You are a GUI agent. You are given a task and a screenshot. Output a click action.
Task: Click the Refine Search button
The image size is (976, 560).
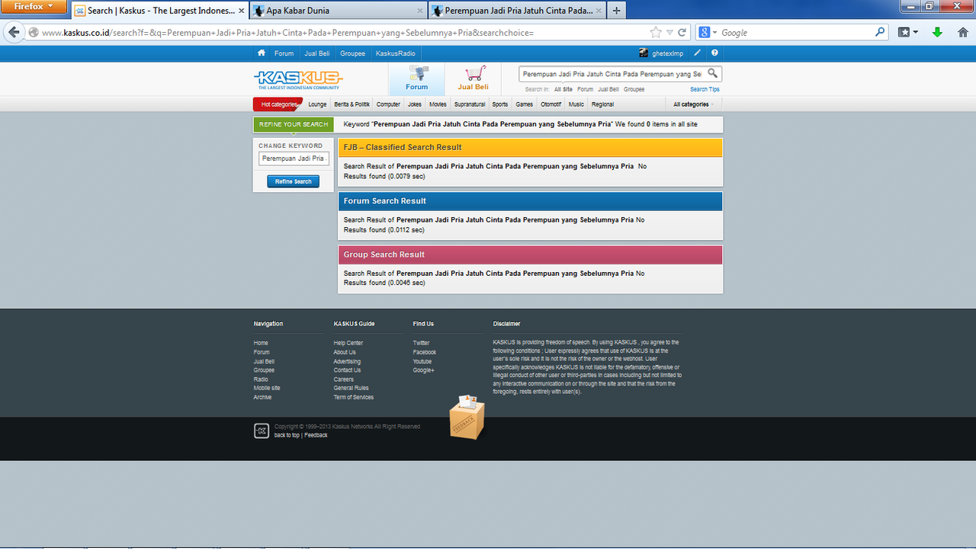[x=294, y=181]
